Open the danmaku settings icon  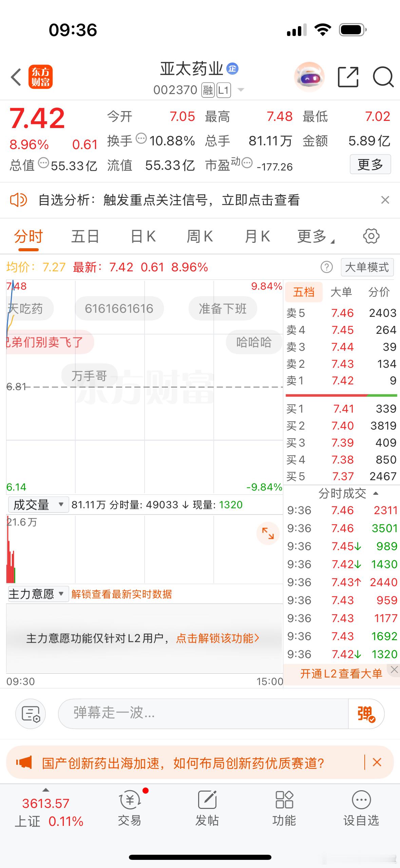[31, 714]
